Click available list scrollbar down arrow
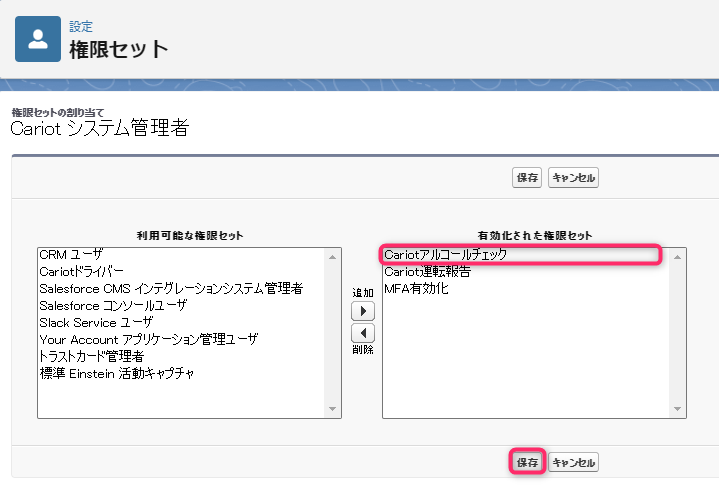This screenshot has height=488, width=719. (x=332, y=409)
